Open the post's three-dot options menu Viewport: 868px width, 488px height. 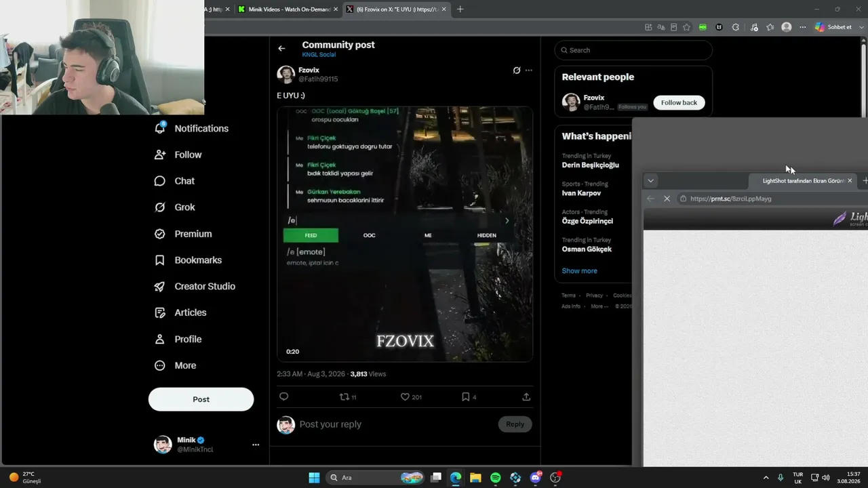point(529,70)
